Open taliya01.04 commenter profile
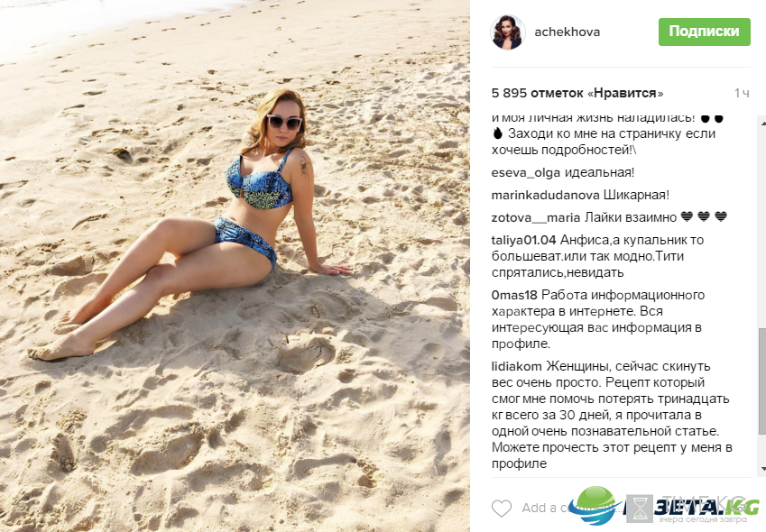The height and width of the screenshot is (532, 766). pyautogui.click(x=523, y=240)
